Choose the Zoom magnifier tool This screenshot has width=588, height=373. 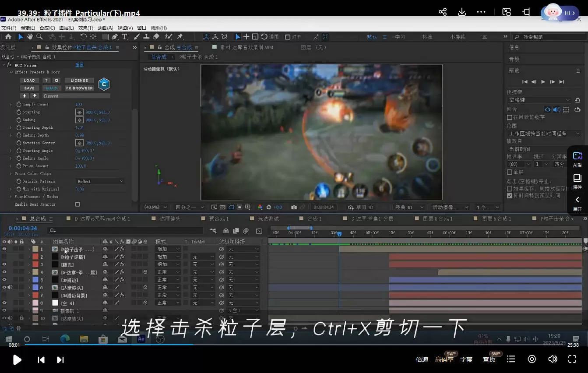coord(39,37)
